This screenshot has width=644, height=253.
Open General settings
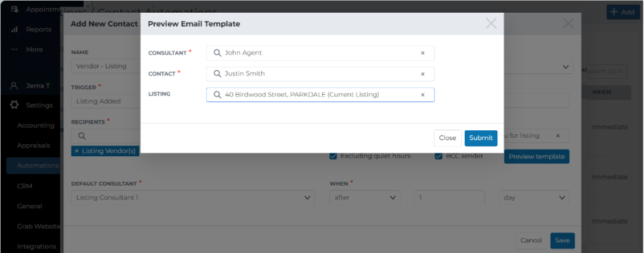29,206
